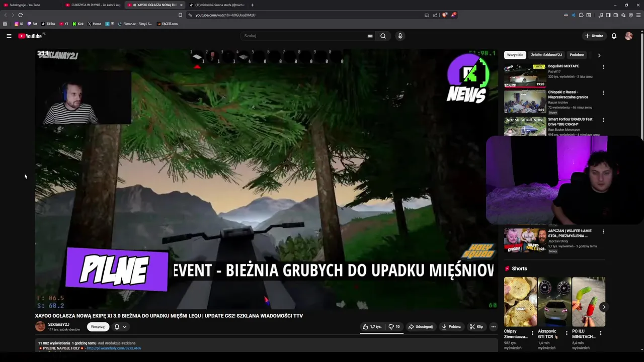Open options for PO ILU MINUTACH short
This screenshot has width=644, height=362.
(600, 333)
